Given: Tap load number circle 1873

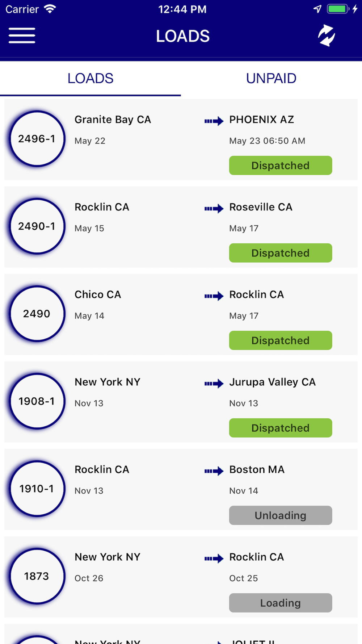Looking at the screenshot, I should pyautogui.click(x=37, y=576).
